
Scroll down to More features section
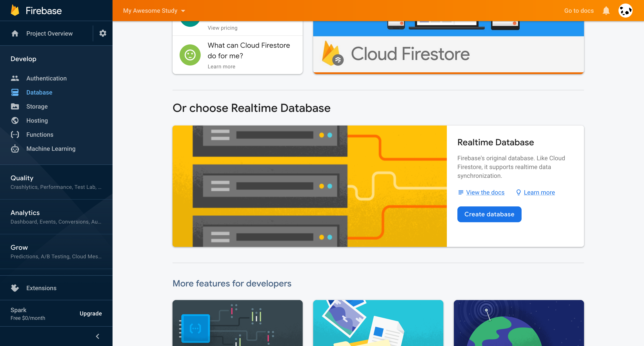[232, 283]
